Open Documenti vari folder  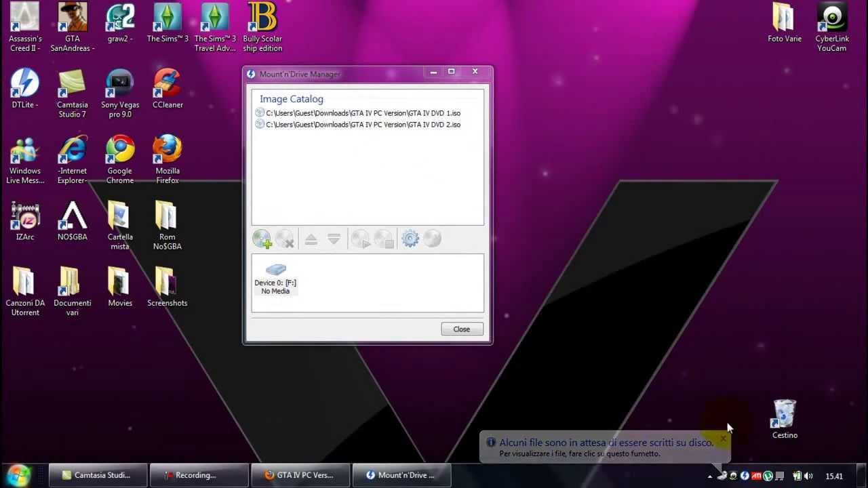click(x=73, y=291)
